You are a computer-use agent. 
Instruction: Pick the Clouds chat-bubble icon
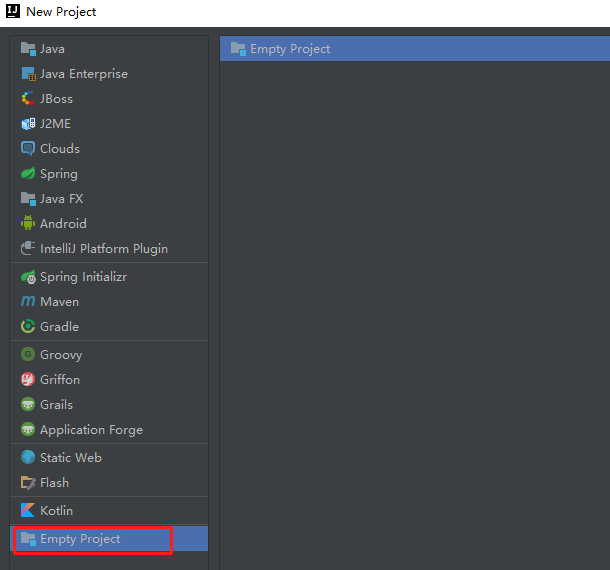click(28, 148)
